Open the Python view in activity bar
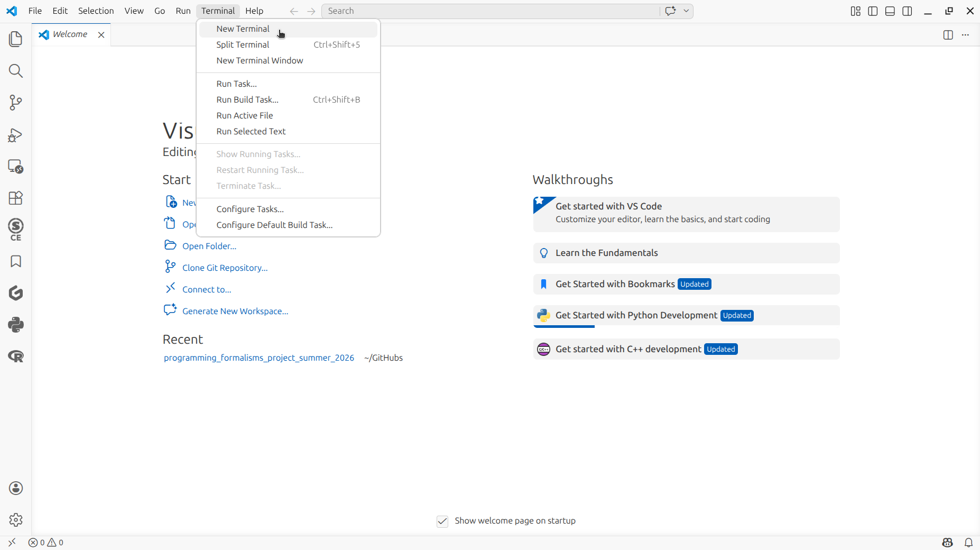Image resolution: width=980 pixels, height=550 pixels. (16, 325)
